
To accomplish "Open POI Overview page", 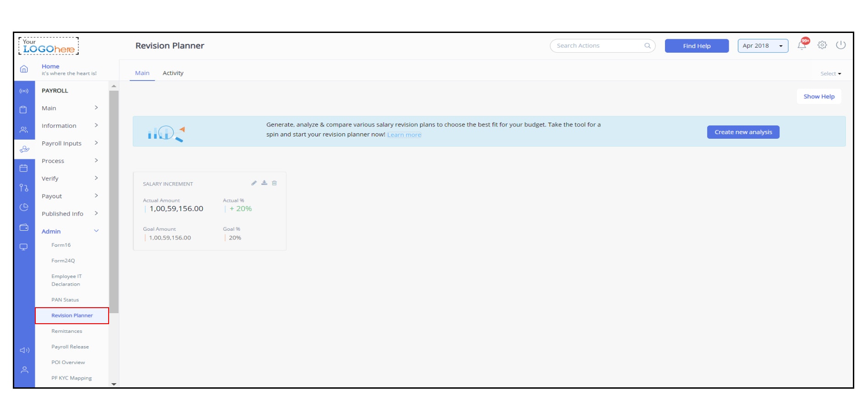I will [x=68, y=362].
